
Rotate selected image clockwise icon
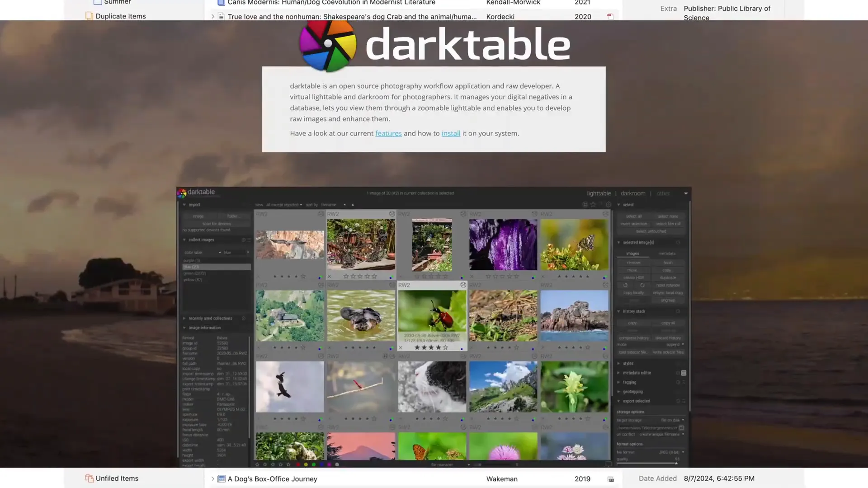click(x=642, y=286)
